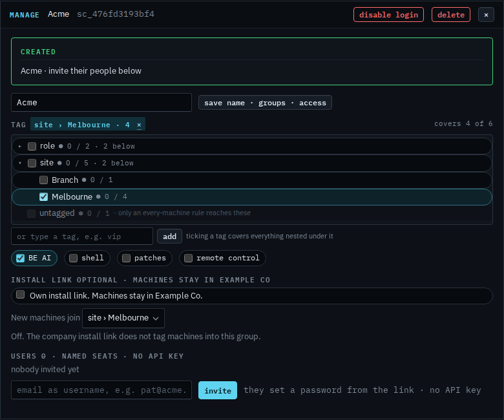Send the invite button

(218, 390)
